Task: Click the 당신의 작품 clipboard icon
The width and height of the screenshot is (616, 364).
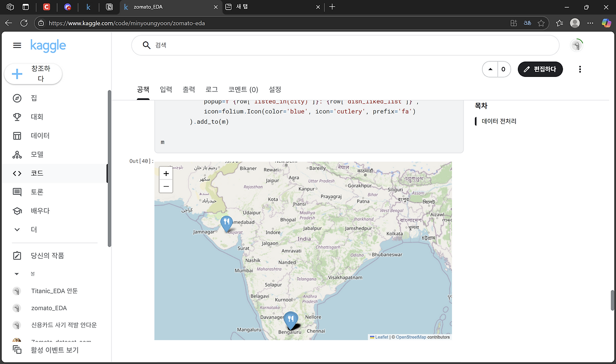Action: coord(17,256)
